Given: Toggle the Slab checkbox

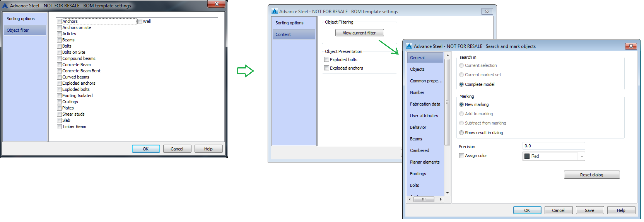Looking at the screenshot, I should [59, 121].
